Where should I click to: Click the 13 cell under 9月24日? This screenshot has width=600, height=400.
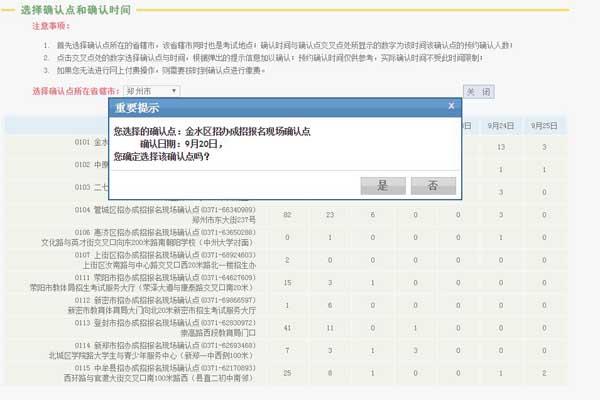tap(501, 147)
